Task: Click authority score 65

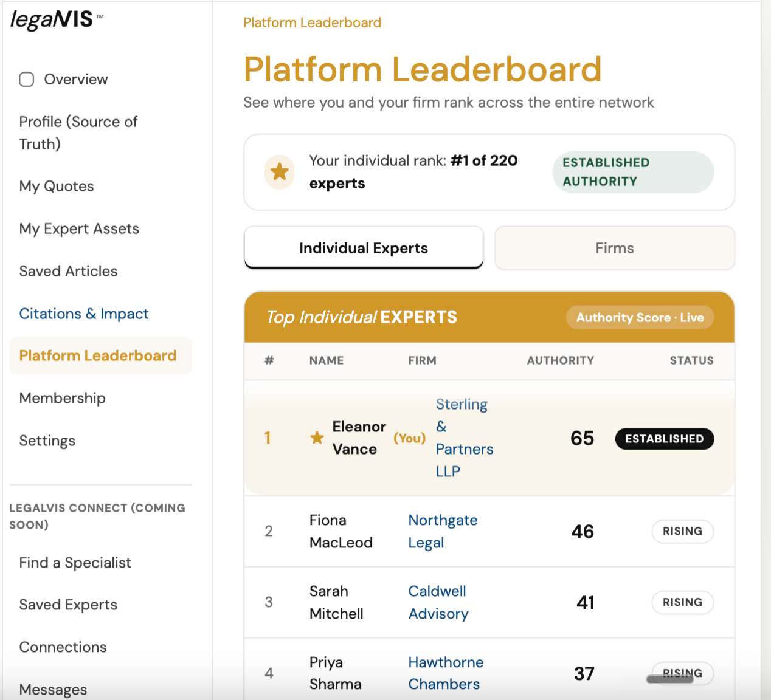Action: (x=582, y=438)
